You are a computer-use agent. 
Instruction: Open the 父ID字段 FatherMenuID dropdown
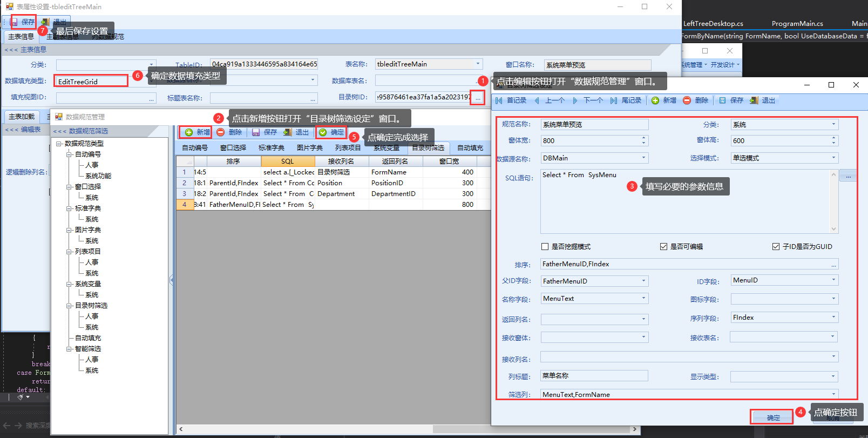pos(643,281)
